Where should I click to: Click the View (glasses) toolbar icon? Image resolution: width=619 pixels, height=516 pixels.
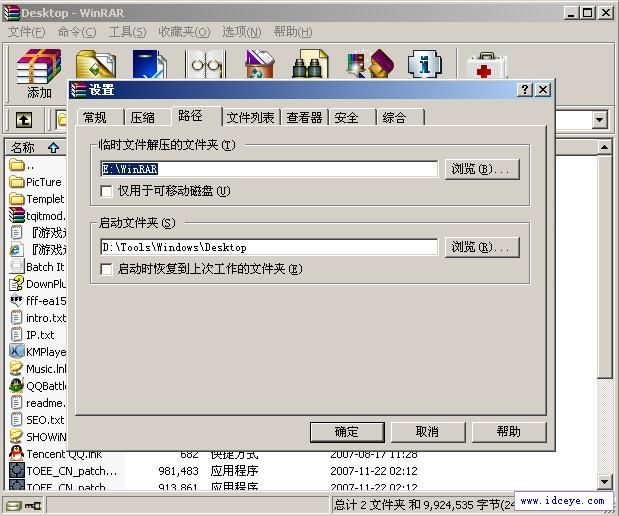pos(205,64)
